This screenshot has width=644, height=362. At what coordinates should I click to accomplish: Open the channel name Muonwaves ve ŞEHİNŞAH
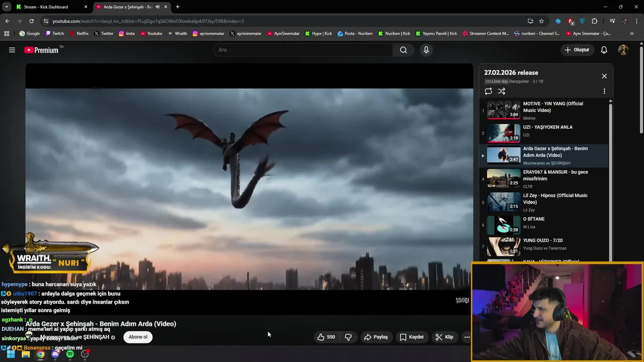pos(75,337)
